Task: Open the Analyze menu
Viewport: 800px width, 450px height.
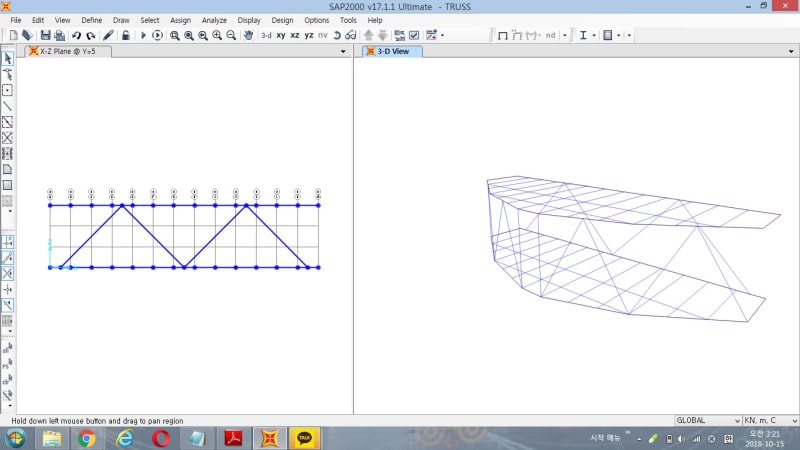Action: (214, 20)
